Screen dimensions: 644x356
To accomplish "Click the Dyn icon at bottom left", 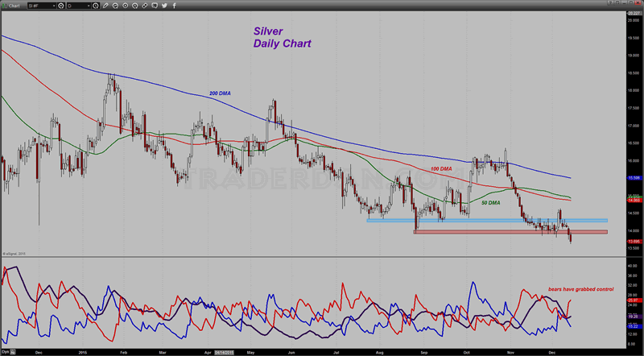I will pyautogui.click(x=6, y=352).
